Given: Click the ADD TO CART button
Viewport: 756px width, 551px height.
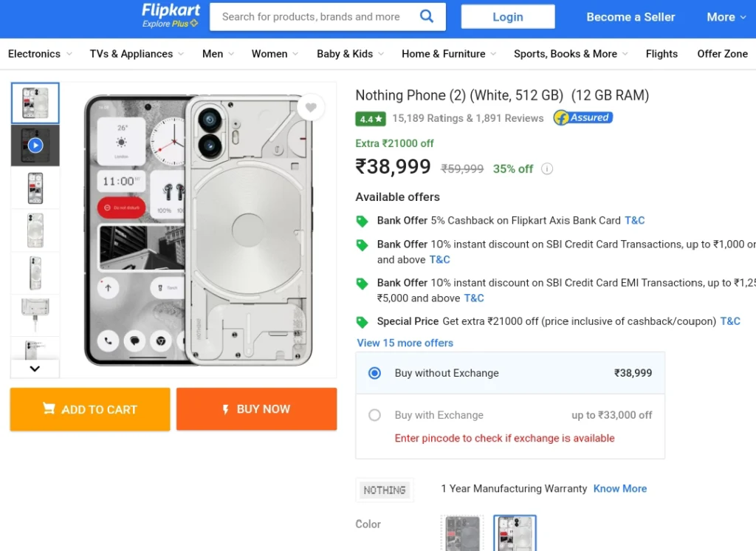Looking at the screenshot, I should point(90,409).
